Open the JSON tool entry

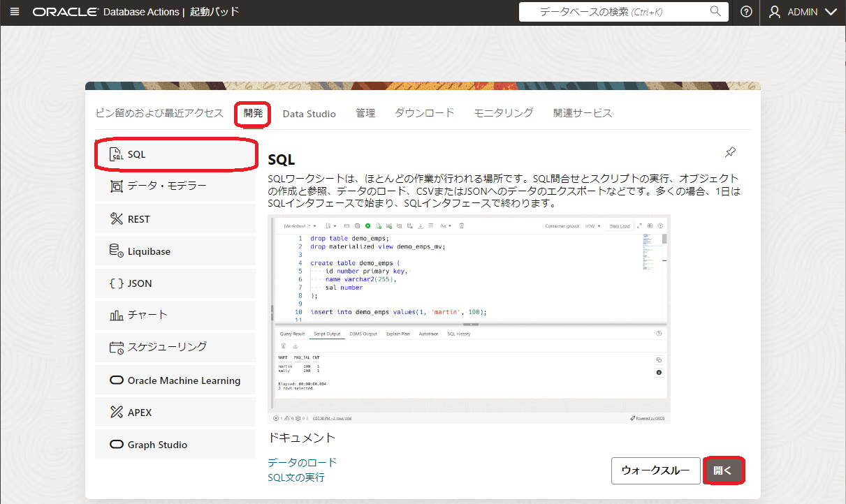coord(175,283)
